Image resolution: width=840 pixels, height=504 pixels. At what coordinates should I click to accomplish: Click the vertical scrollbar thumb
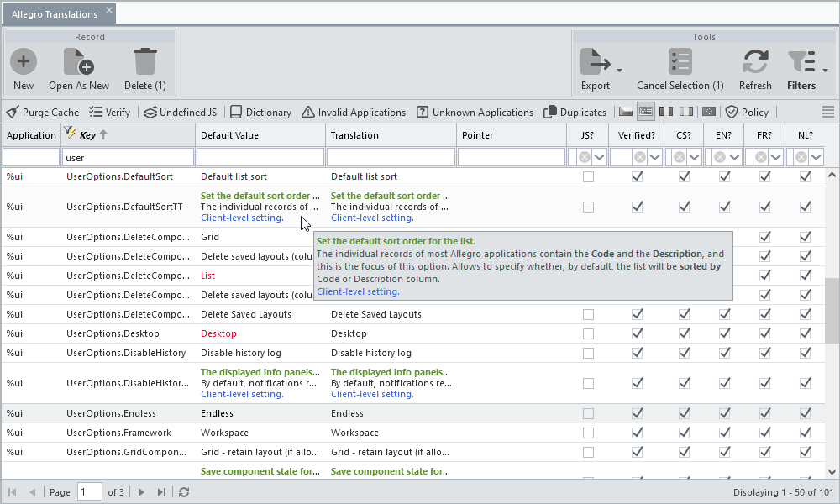832,311
